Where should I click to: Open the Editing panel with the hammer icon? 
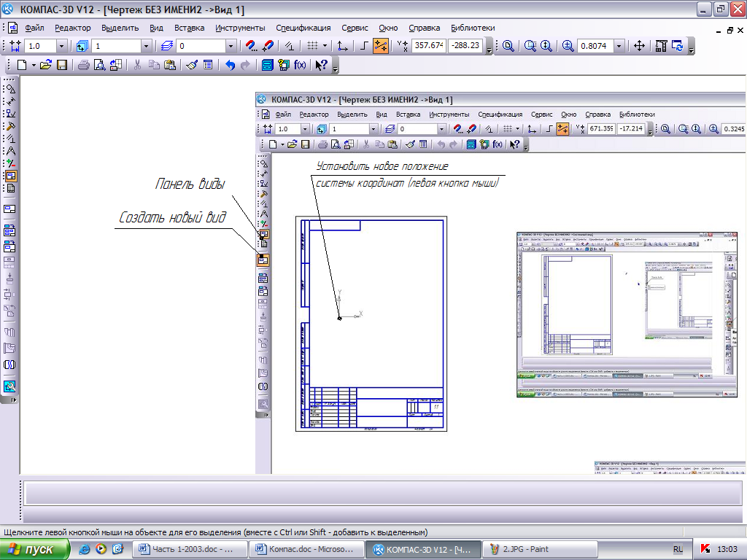tap(10, 126)
